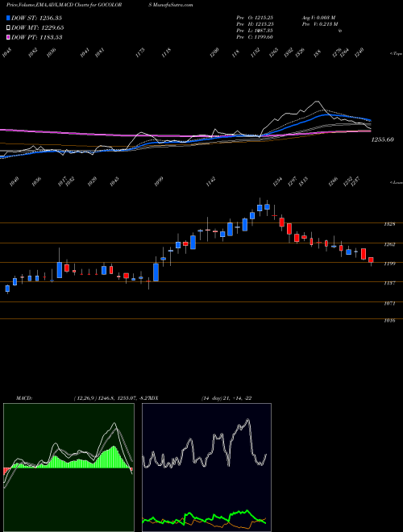
Task: Open the green MACD histogram panel
Action: (x=69, y=468)
